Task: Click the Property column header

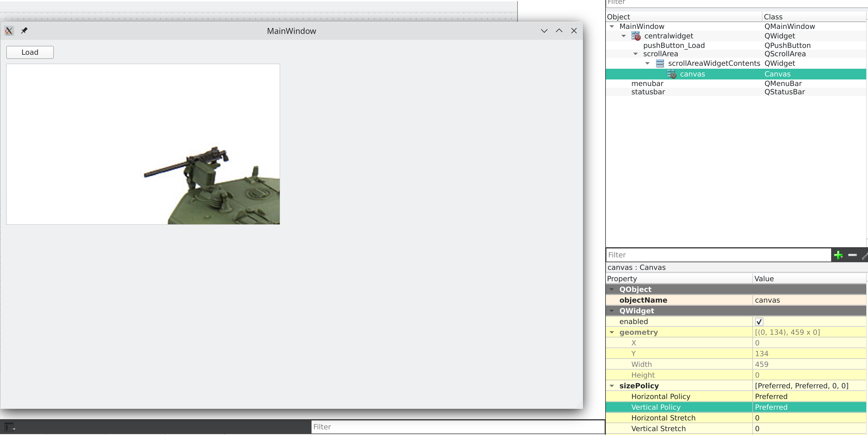Action: coord(679,278)
